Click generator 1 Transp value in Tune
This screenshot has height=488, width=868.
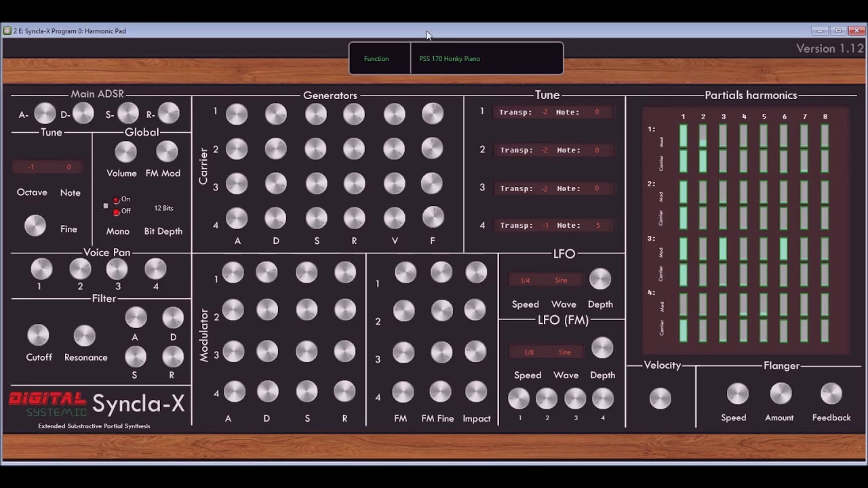tap(545, 113)
